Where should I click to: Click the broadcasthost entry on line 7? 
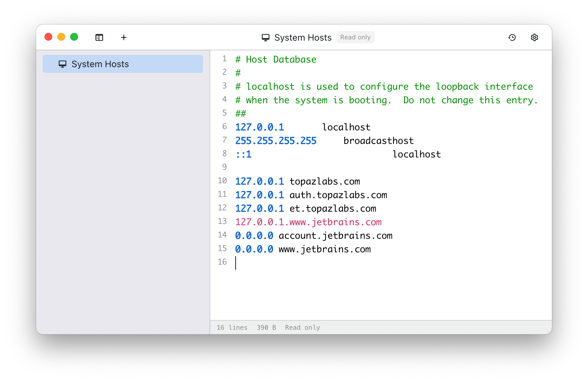tap(378, 140)
